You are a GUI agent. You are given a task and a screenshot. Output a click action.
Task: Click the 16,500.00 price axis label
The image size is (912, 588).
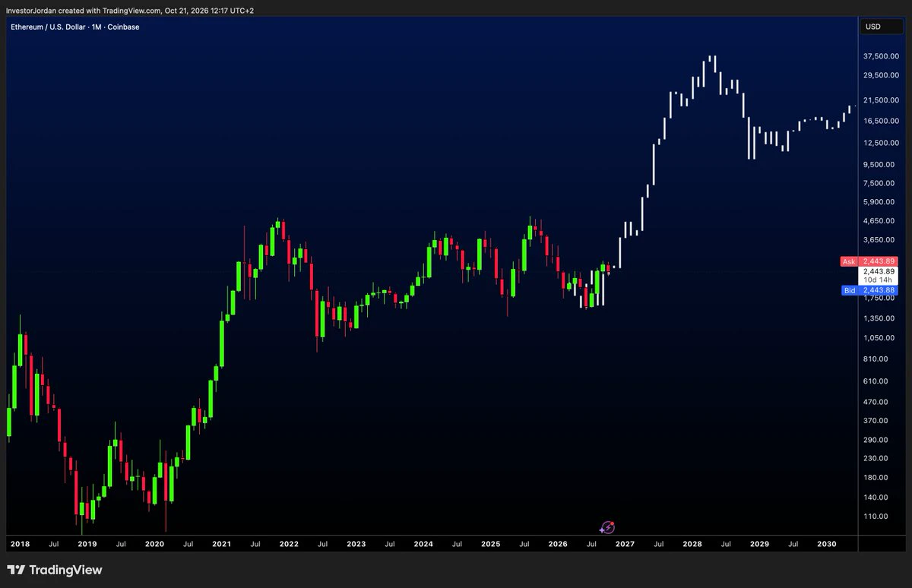click(881, 121)
